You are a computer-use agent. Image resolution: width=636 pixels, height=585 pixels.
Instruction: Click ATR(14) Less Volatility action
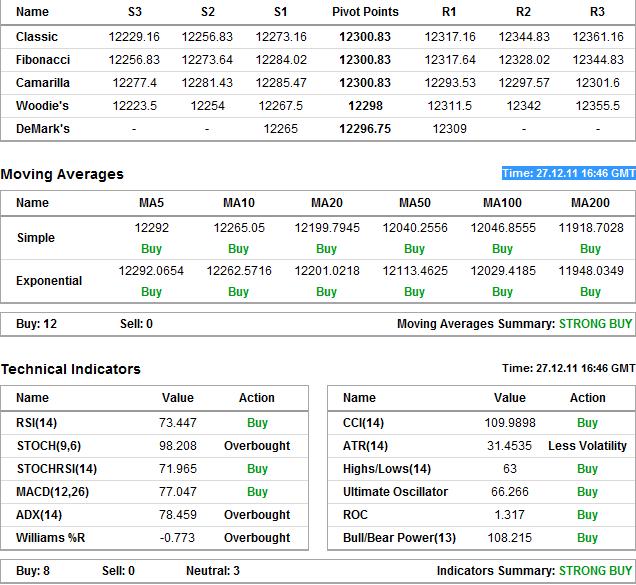pyautogui.click(x=587, y=446)
